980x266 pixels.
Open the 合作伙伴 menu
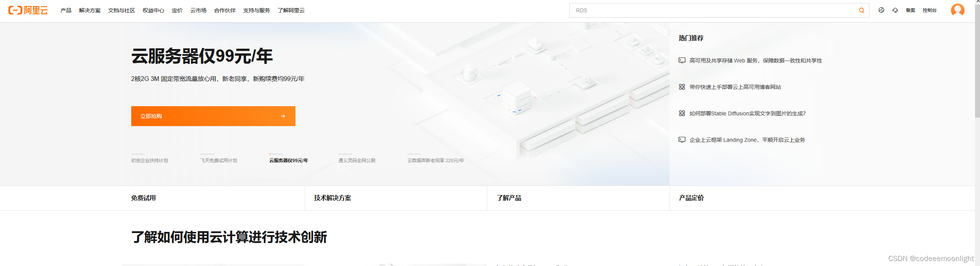(x=225, y=10)
